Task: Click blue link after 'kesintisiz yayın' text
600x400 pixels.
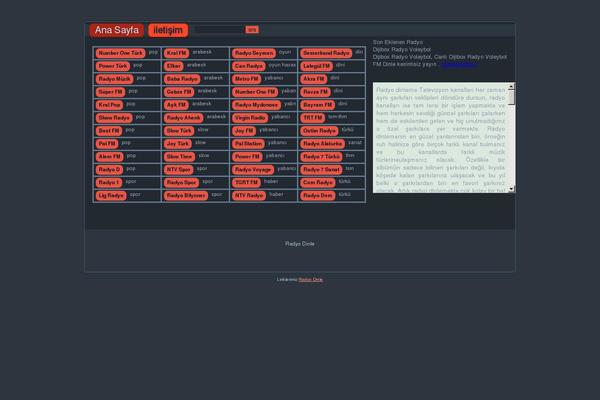Action: click(459, 64)
